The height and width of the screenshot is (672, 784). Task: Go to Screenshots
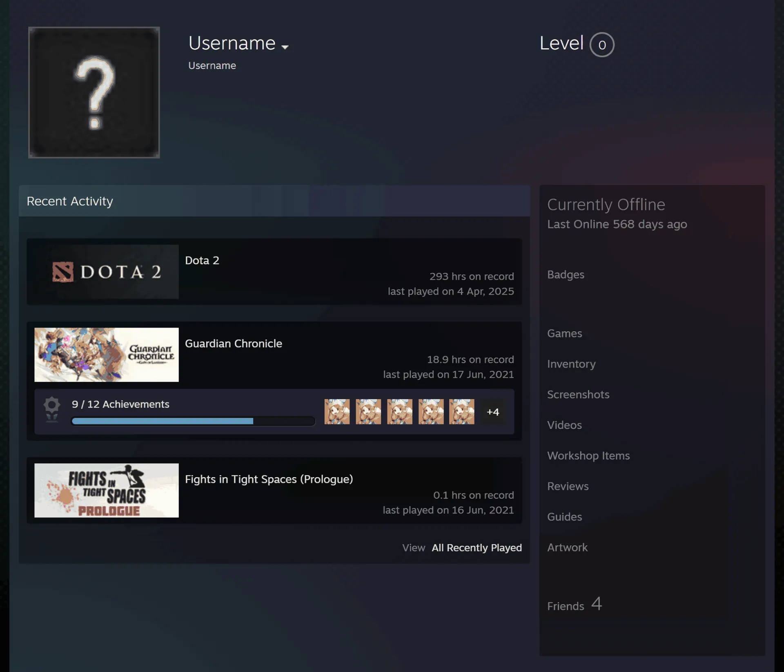(x=578, y=395)
